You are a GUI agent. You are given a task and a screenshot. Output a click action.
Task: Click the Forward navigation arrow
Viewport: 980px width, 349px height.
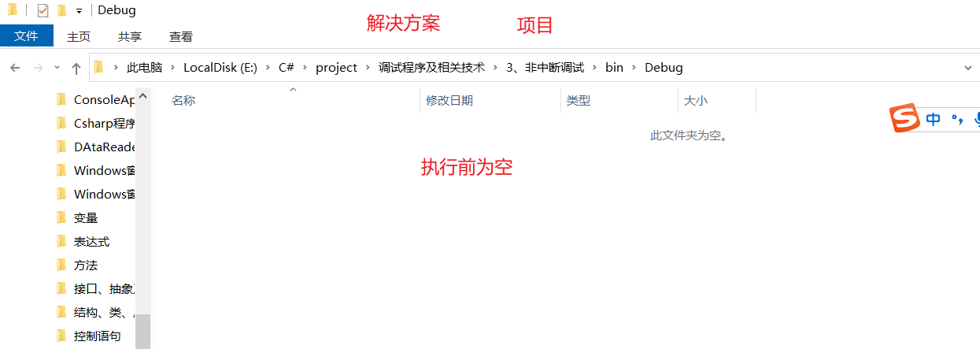pos(38,68)
